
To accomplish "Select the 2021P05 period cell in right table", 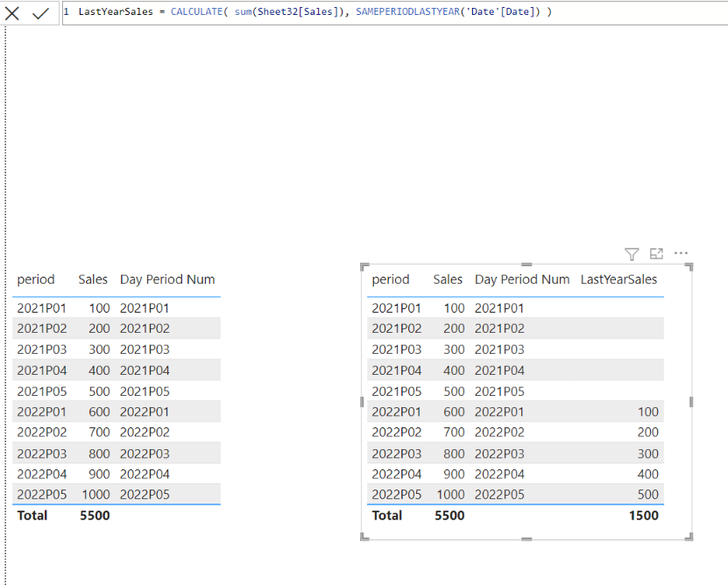I will click(x=397, y=391).
